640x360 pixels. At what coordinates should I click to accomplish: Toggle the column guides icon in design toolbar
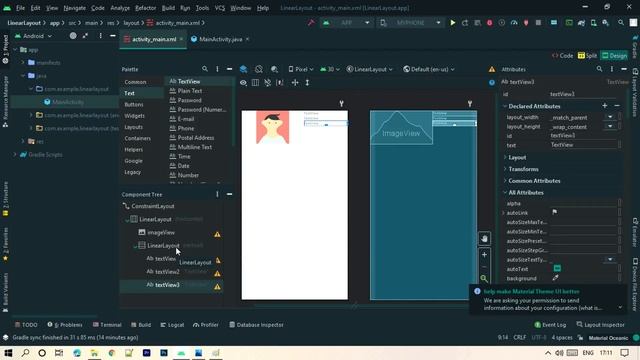(x=255, y=82)
